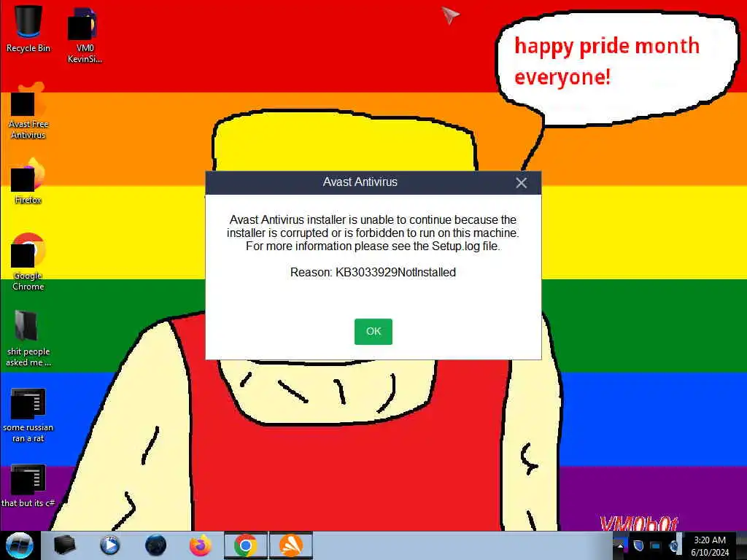Select 'that but its c#' desktop icon

[28, 486]
